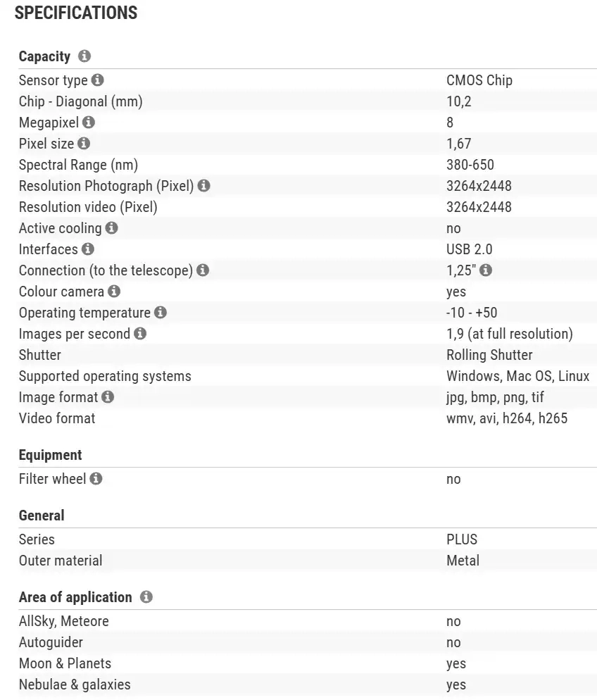The image size is (597, 700).
Task: Open the Active cooling info icon
Action: tap(111, 228)
